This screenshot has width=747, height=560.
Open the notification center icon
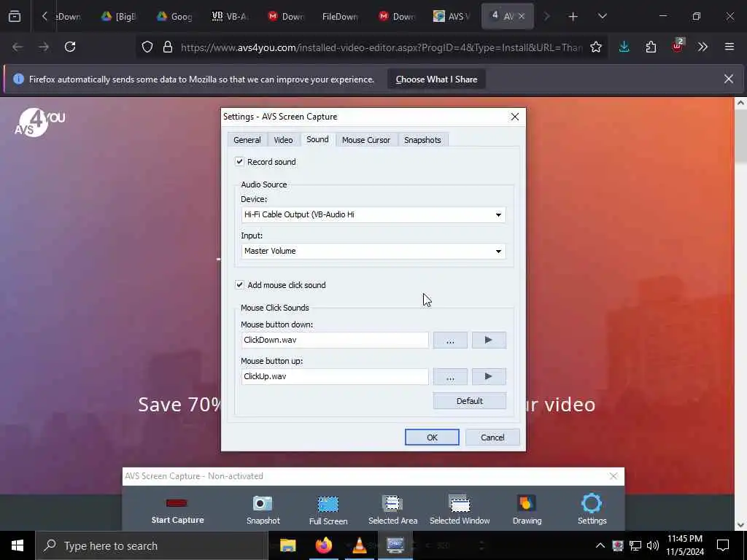[x=723, y=545]
